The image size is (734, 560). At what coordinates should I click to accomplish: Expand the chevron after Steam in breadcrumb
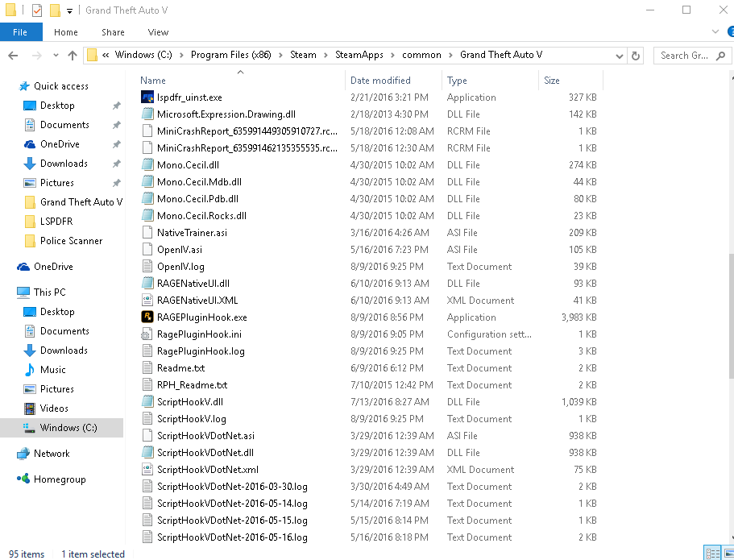click(x=326, y=56)
